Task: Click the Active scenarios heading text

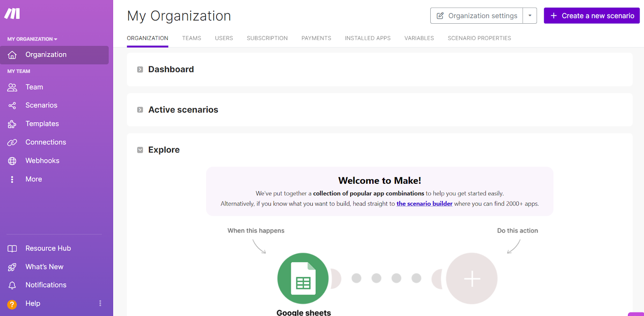Action: pyautogui.click(x=183, y=110)
